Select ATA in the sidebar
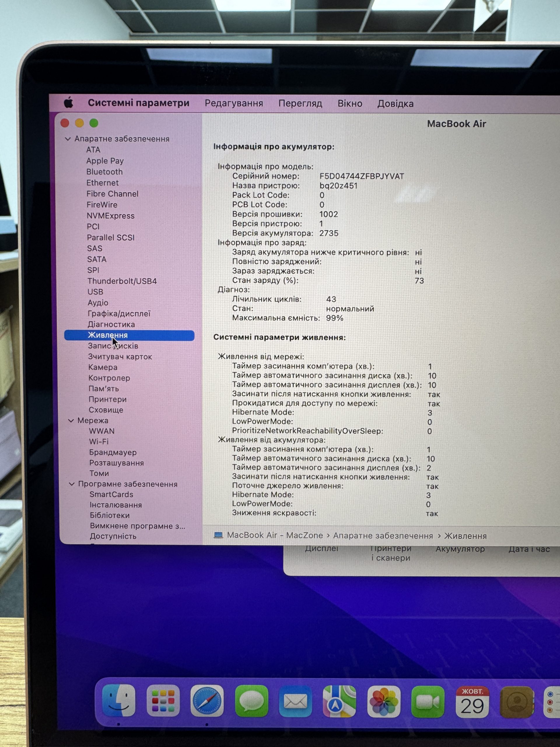This screenshot has width=560, height=747. point(93,150)
